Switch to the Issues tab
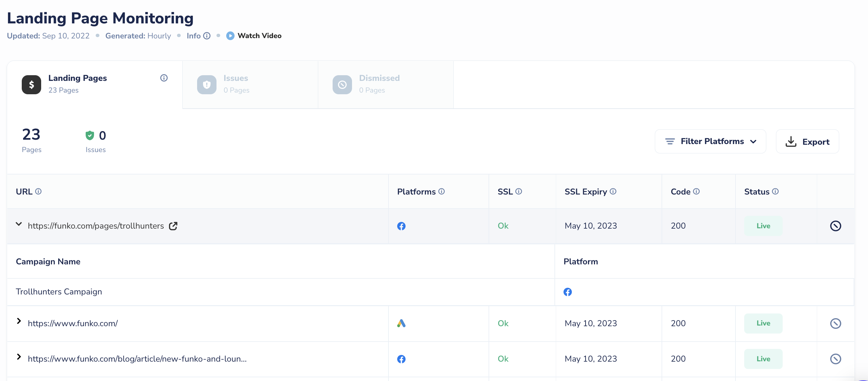This screenshot has height=381, width=868. pos(250,85)
